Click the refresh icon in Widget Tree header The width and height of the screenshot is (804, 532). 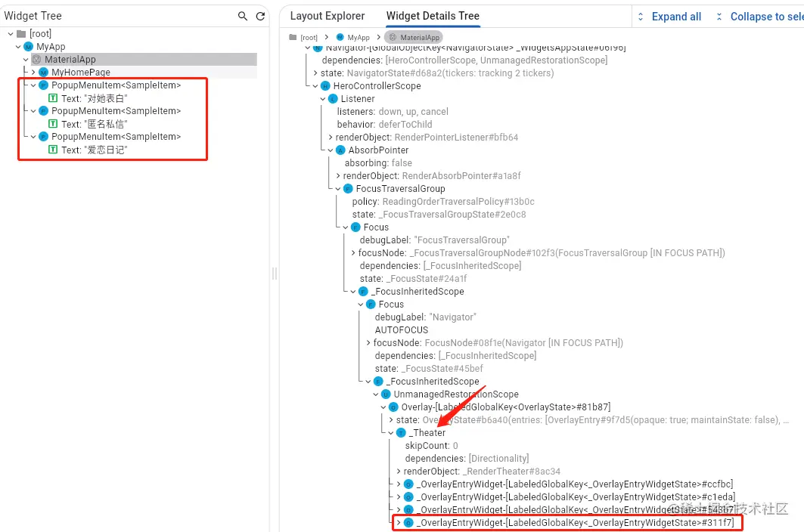[x=260, y=17]
